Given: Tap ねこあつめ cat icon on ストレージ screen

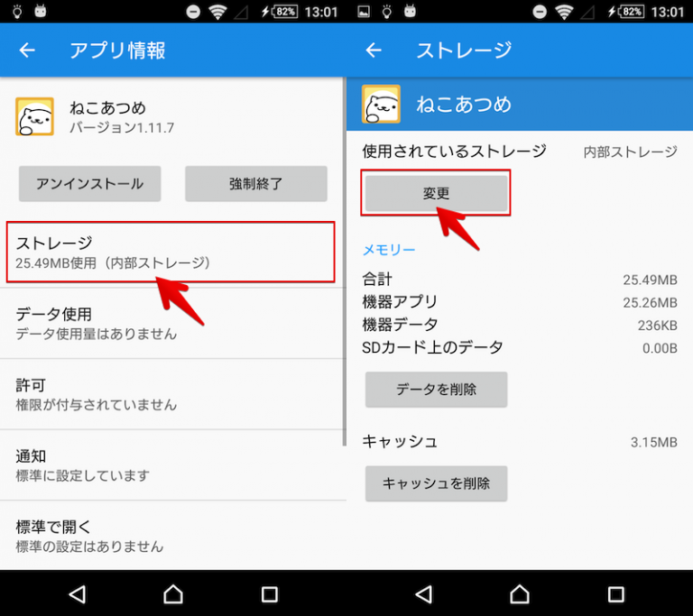Looking at the screenshot, I should coord(381,105).
